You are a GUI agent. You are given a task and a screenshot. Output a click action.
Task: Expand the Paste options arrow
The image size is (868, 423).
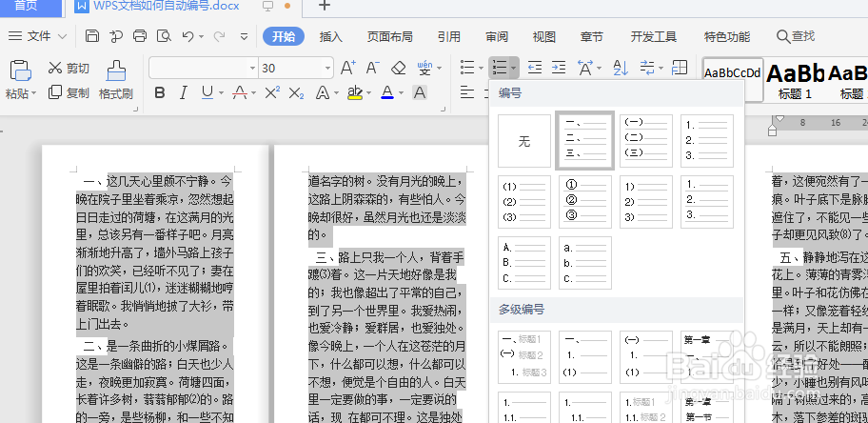coord(33,93)
